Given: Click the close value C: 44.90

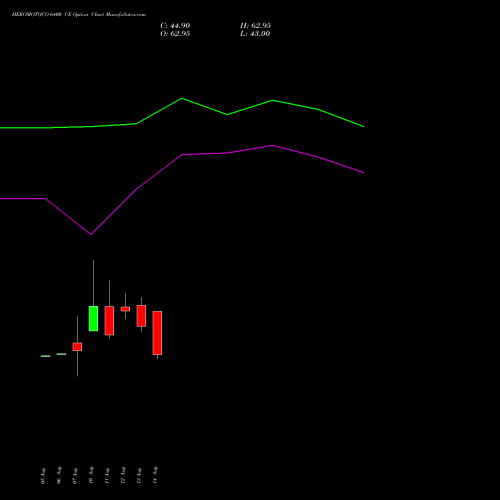Looking at the screenshot, I should click(175, 26).
